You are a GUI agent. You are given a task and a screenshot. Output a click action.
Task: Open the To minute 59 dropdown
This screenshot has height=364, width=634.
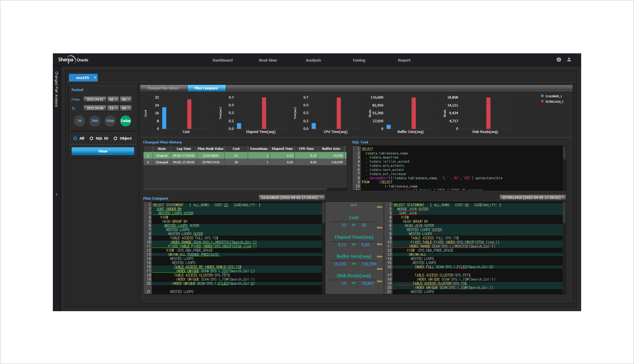coord(126,108)
